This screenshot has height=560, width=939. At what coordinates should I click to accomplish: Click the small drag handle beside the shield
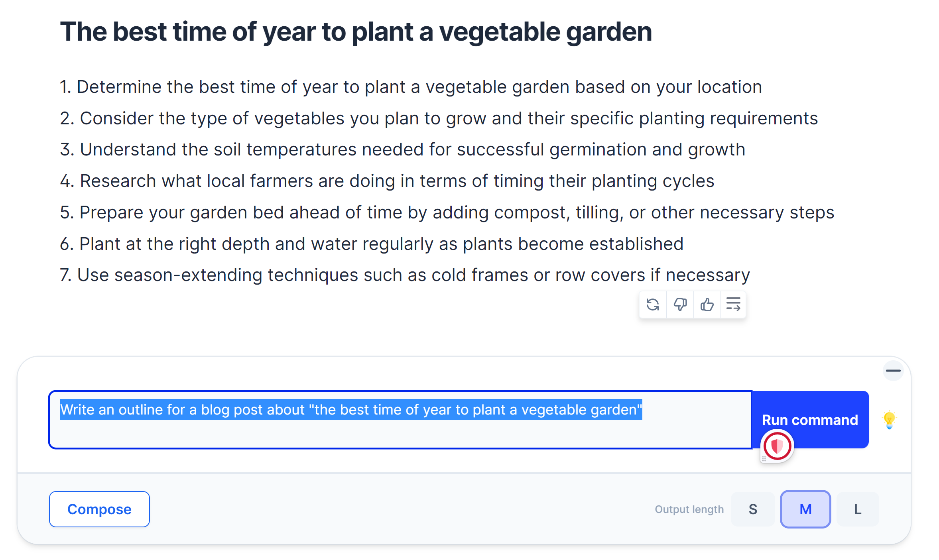764,459
